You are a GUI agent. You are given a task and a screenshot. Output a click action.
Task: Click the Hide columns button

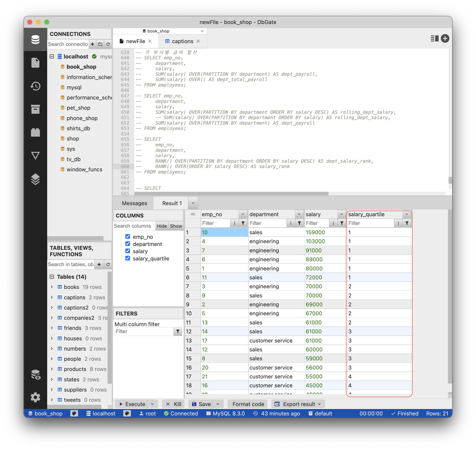click(162, 226)
